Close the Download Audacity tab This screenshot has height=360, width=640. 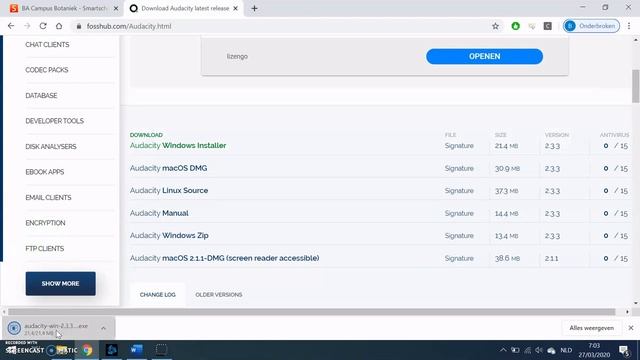[236, 8]
